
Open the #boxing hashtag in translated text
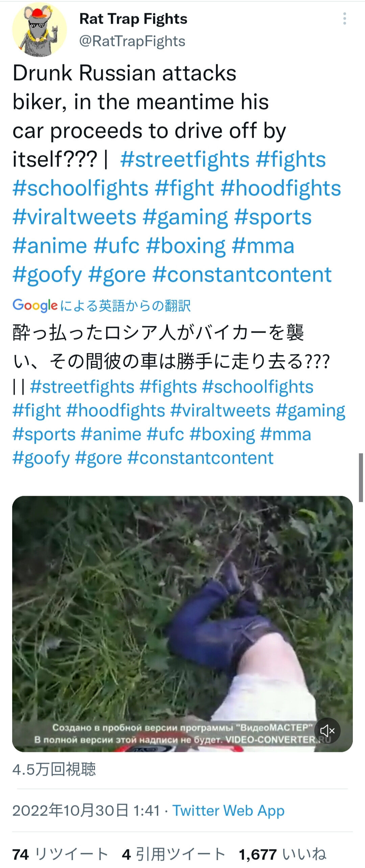coord(222,435)
